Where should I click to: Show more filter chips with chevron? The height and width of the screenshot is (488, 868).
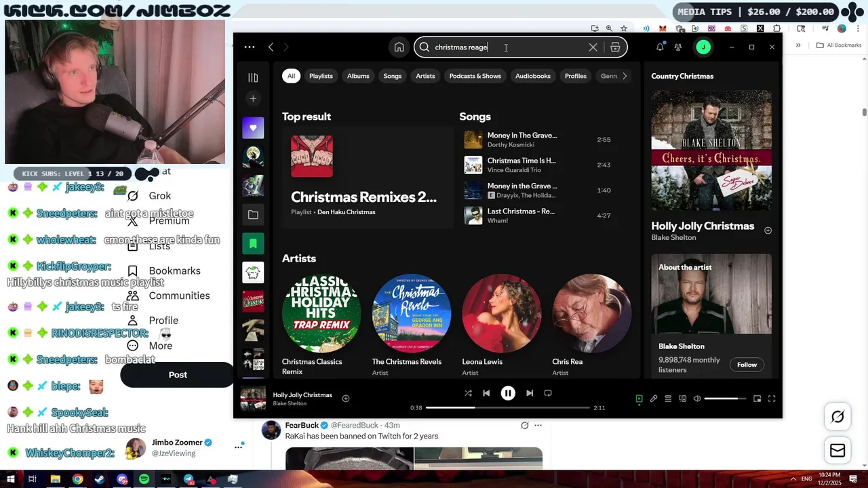(625, 76)
